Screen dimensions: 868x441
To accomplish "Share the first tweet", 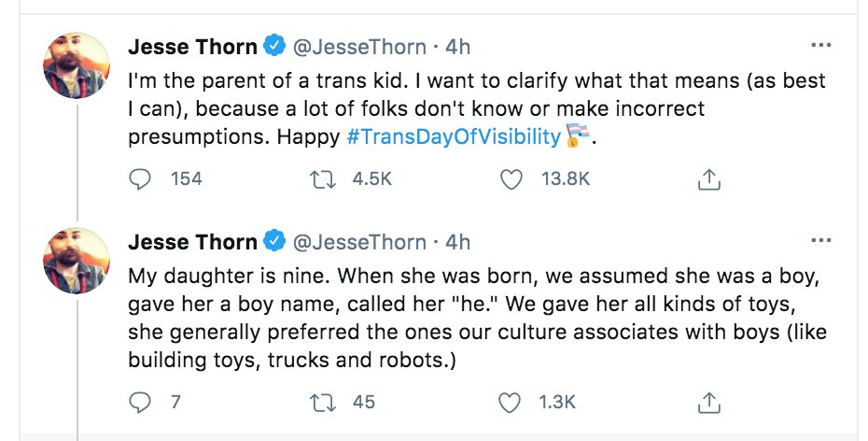I will click(708, 178).
